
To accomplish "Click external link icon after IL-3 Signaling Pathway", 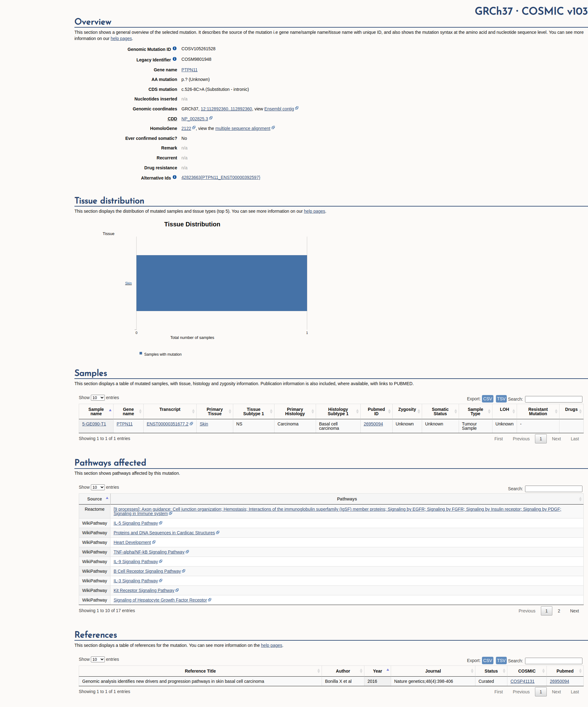I will [x=161, y=580].
